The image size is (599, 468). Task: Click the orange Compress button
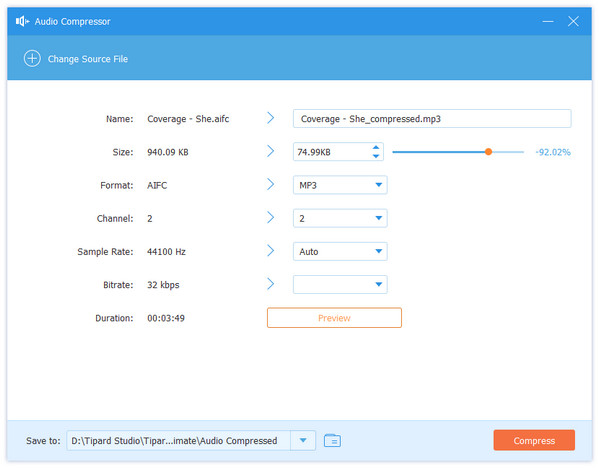[534, 440]
